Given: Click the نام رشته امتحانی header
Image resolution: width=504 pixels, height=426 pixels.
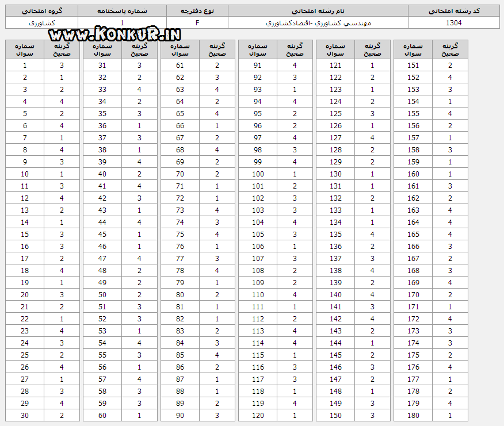Looking at the screenshot, I should pyautogui.click(x=318, y=11).
